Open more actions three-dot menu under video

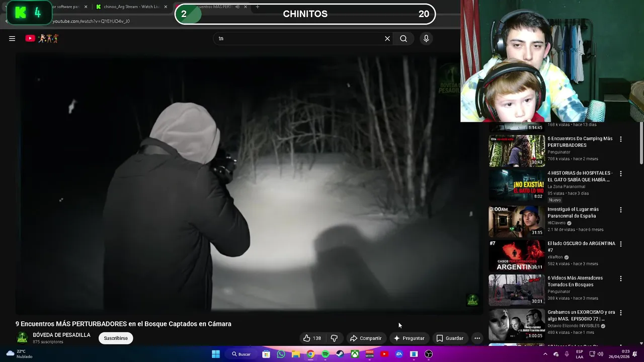477,338
